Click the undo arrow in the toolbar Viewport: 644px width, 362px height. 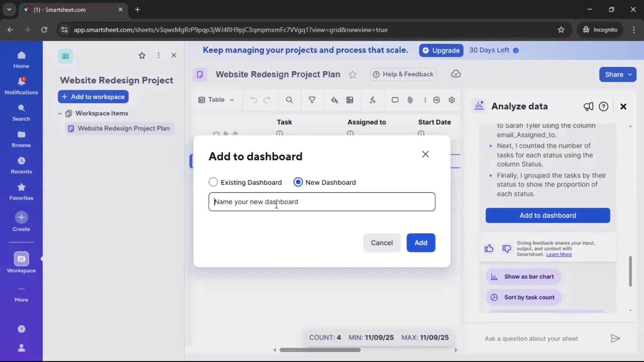[x=253, y=100]
